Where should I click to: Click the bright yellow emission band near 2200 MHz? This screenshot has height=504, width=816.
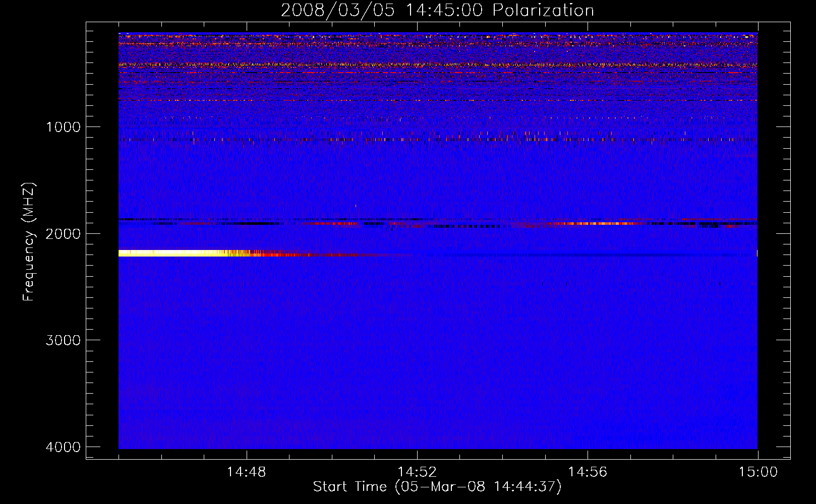point(166,253)
